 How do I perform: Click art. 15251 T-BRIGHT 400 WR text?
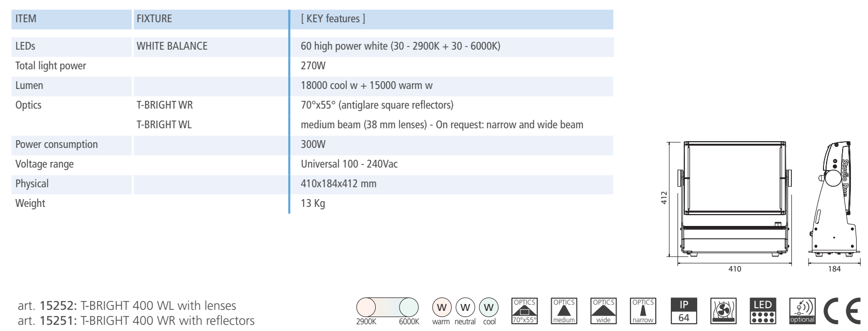pos(136,321)
